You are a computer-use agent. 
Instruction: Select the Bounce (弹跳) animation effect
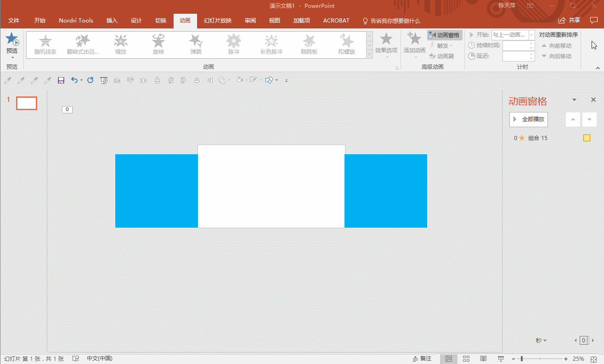pos(196,45)
